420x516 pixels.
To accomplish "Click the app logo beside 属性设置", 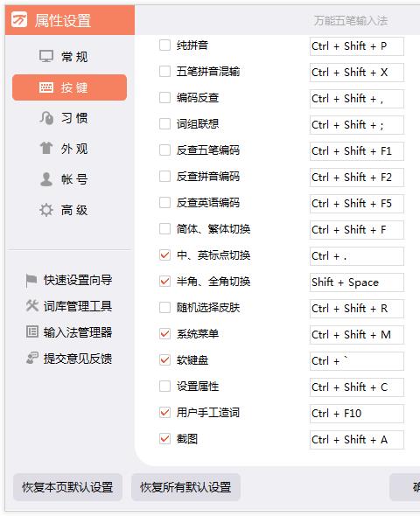I will (x=19, y=20).
